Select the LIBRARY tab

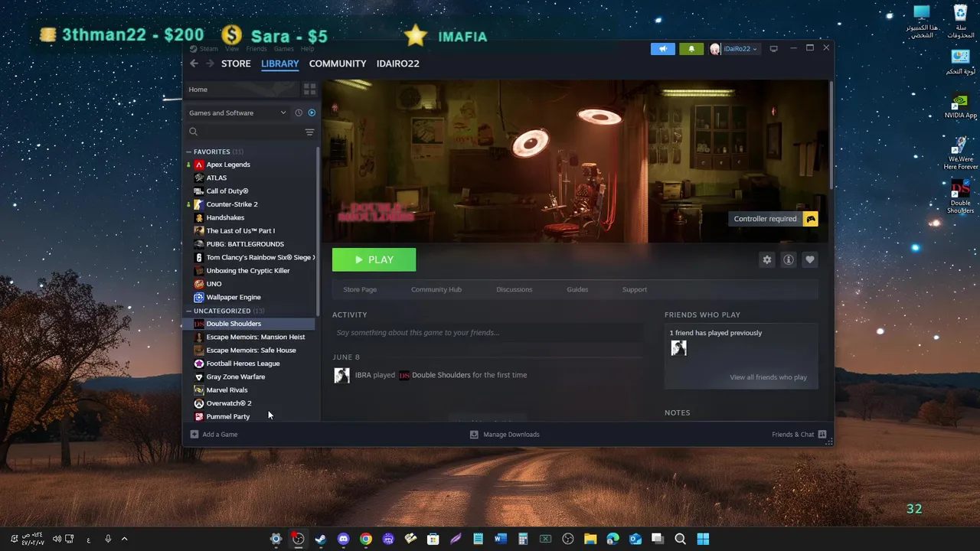coord(279,64)
